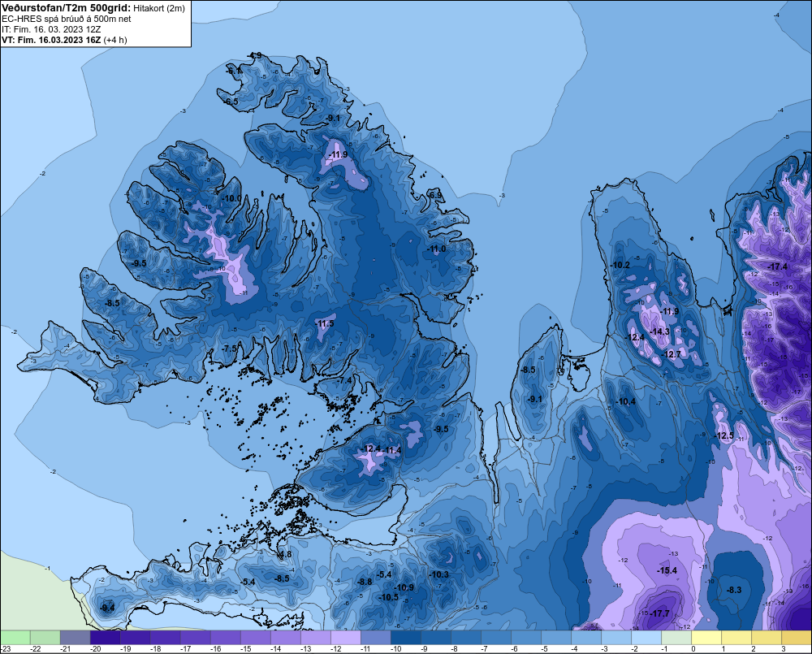Click the '-17.4' temperature value on map

coord(777,267)
